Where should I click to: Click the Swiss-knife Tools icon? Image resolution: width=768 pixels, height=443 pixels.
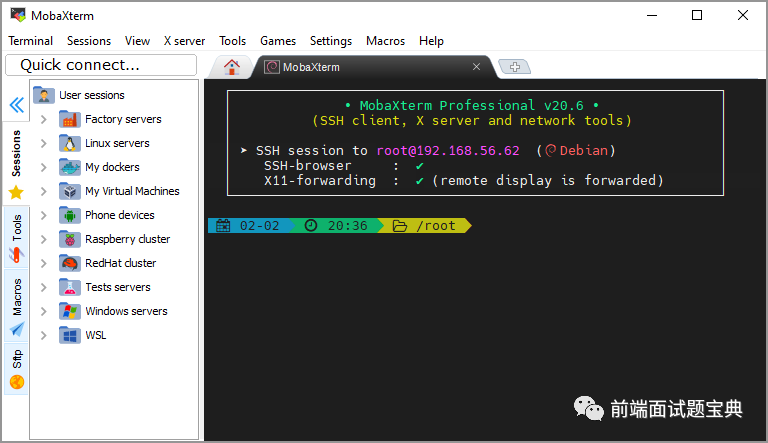tap(16, 255)
